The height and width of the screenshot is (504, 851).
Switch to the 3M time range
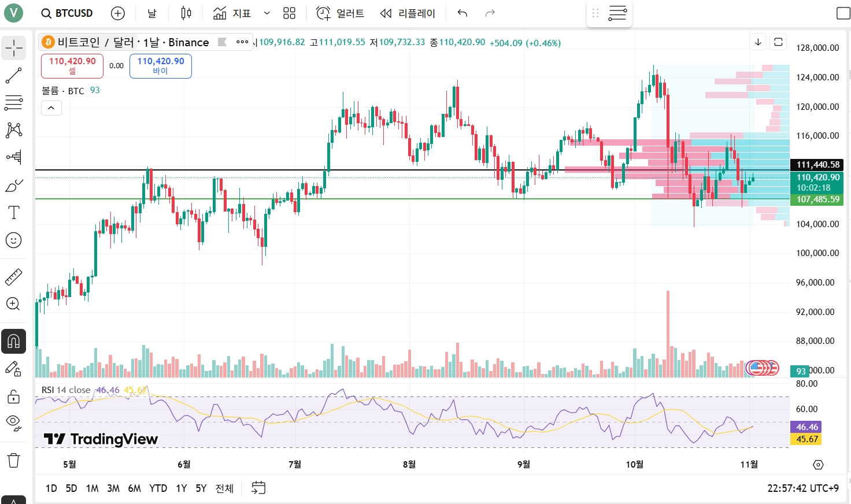(113, 488)
